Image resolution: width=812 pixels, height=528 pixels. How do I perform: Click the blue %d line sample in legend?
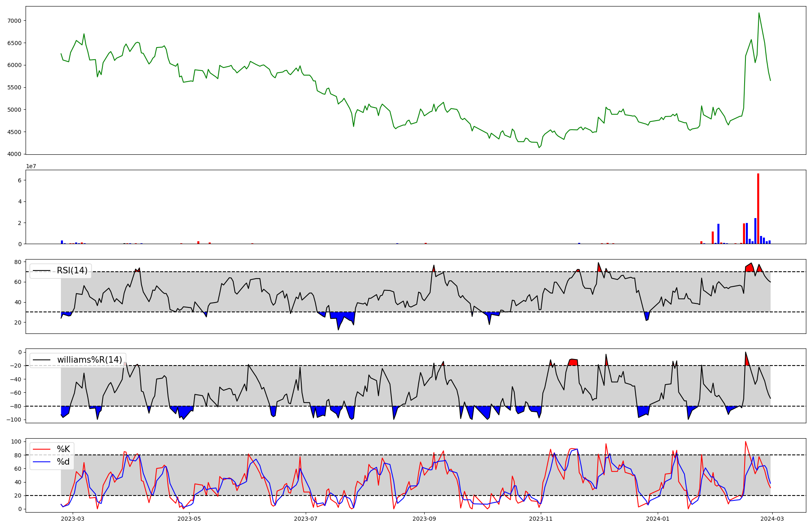tap(41, 462)
